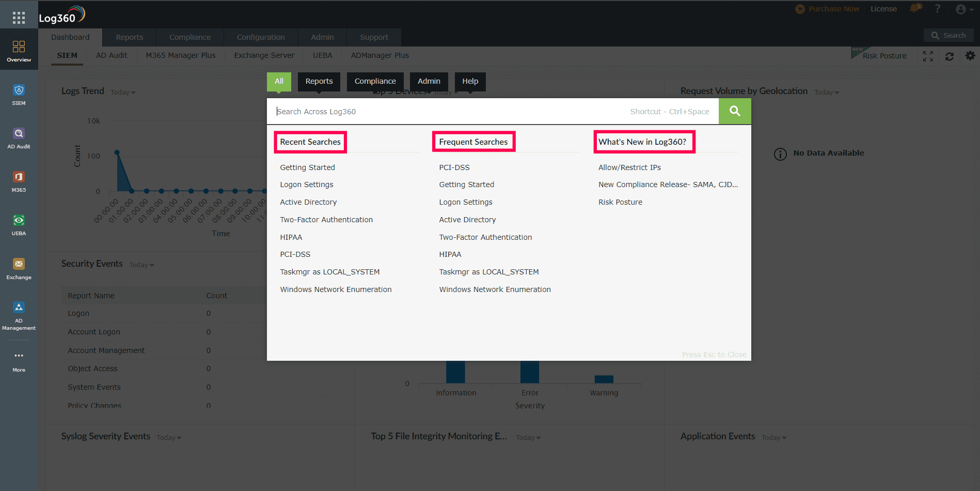Image resolution: width=980 pixels, height=491 pixels.
Task: Select the UEBA sub-tab
Action: coord(323,55)
